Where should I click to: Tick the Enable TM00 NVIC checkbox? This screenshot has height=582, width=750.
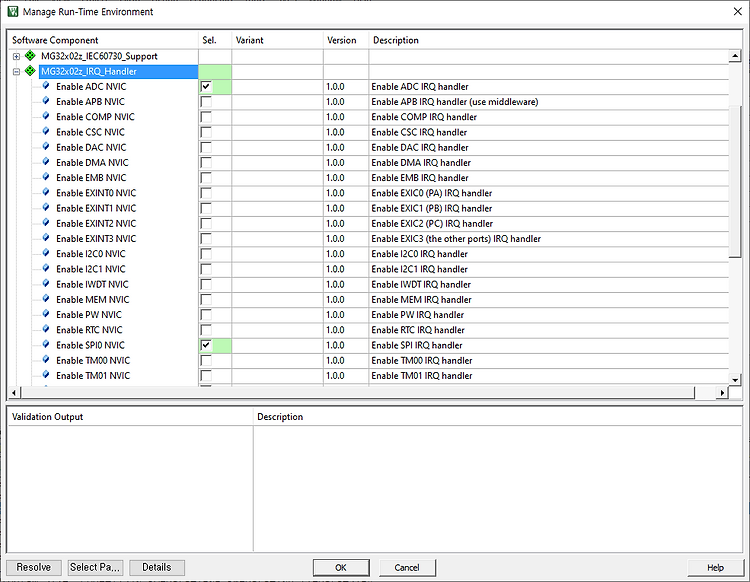point(206,361)
